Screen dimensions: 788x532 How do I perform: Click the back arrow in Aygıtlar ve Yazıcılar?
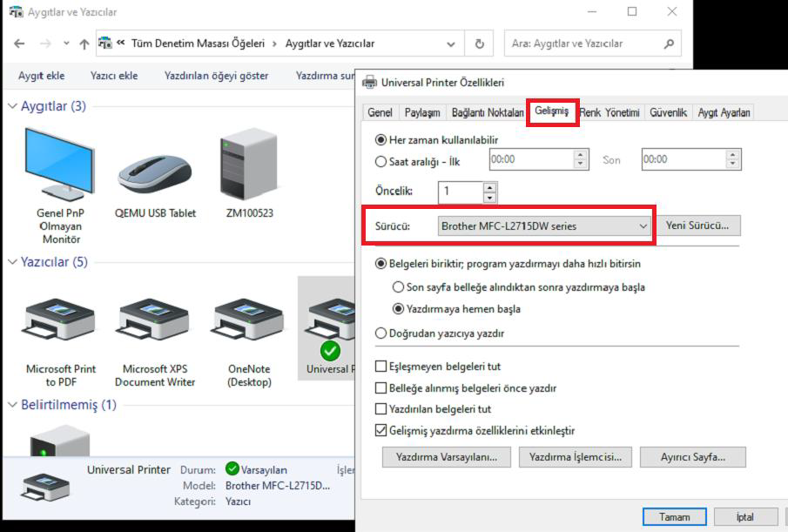[x=19, y=44]
